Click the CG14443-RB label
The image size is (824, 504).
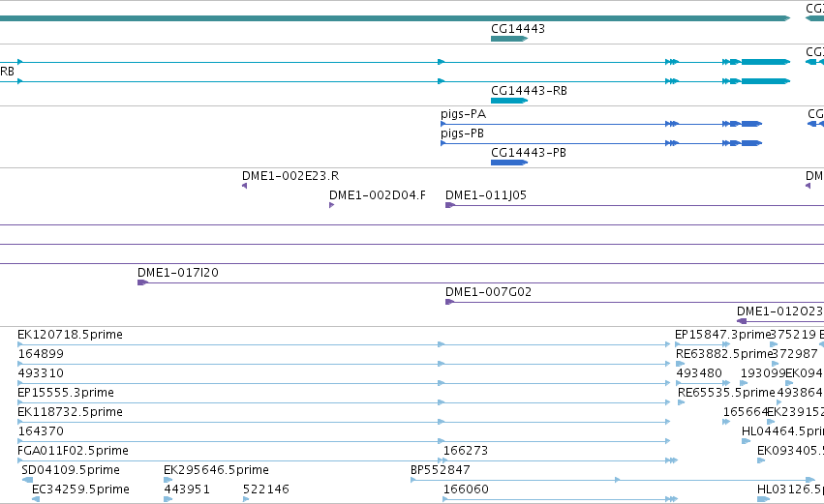[530, 91]
